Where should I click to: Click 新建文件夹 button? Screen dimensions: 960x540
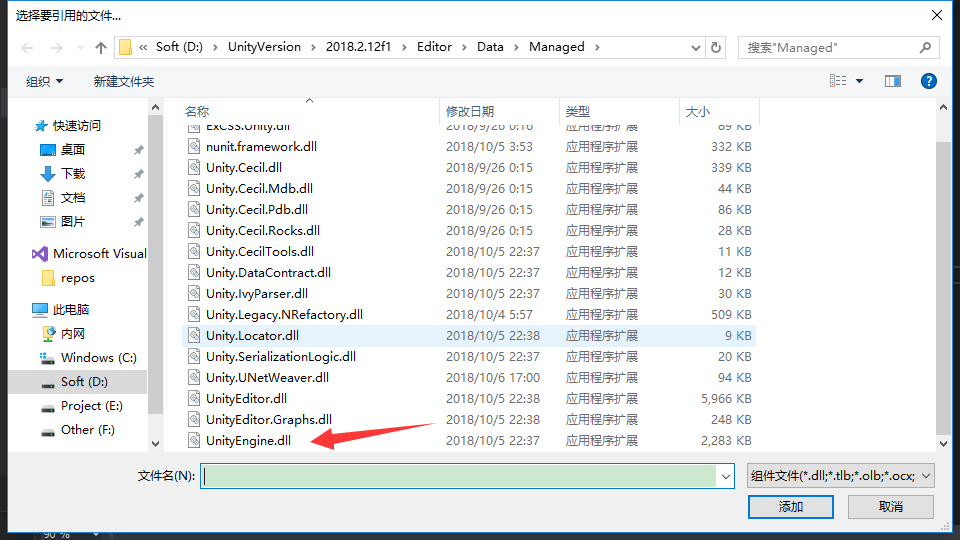click(124, 81)
